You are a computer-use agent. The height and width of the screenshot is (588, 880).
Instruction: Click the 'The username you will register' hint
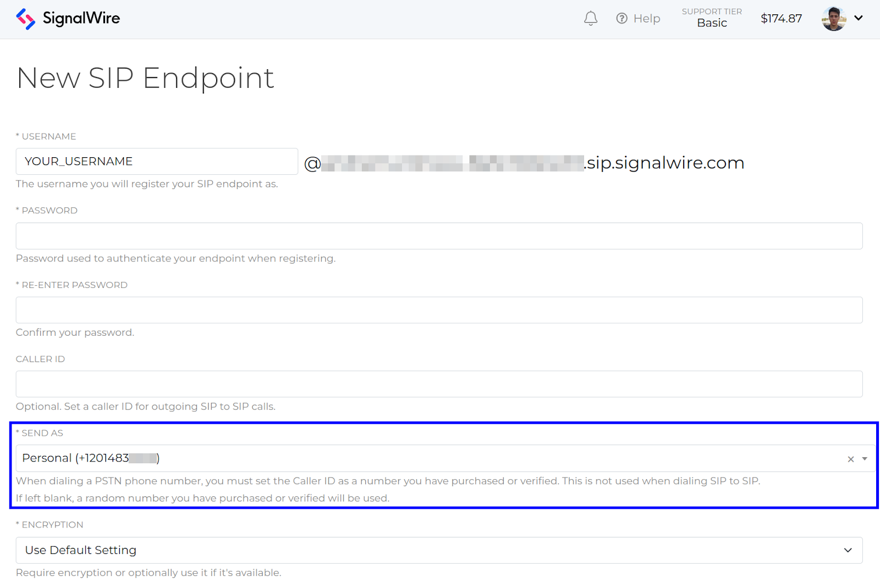pyautogui.click(x=147, y=184)
